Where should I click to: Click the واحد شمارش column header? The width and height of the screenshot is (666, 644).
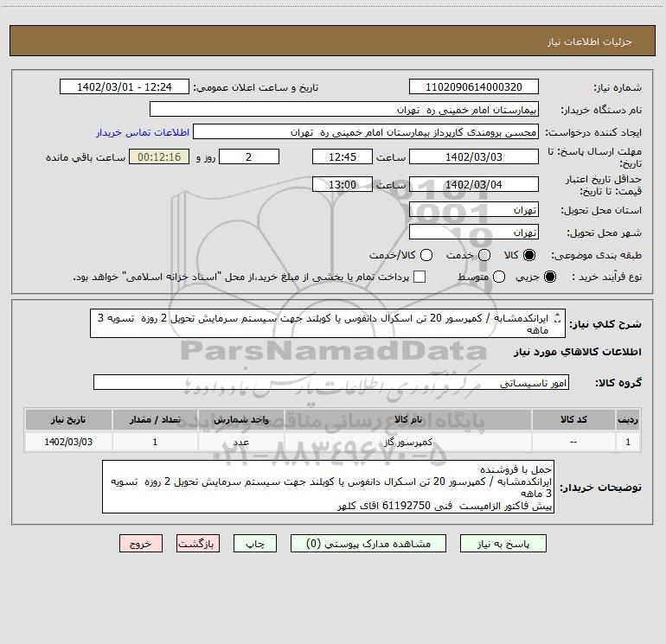point(240,419)
